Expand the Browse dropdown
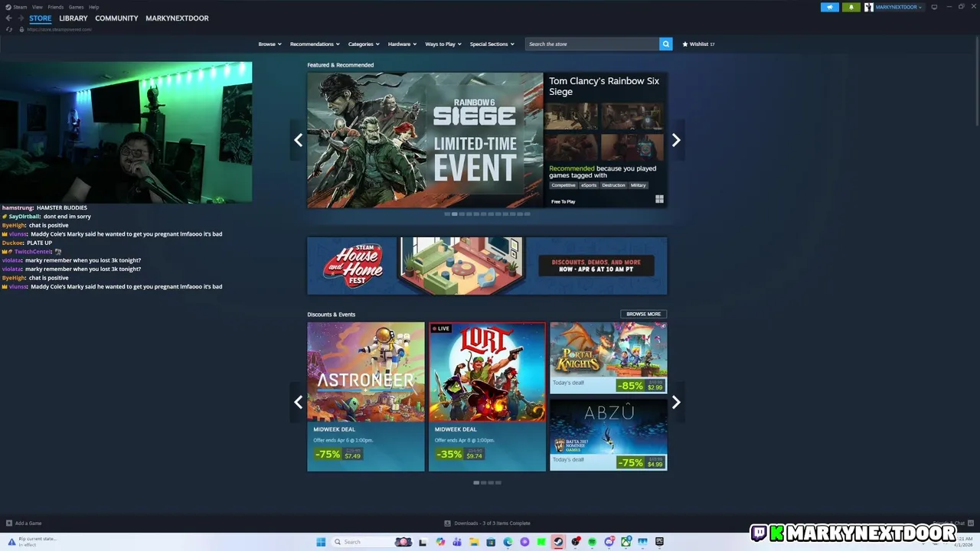This screenshot has height=551, width=980. click(269, 44)
